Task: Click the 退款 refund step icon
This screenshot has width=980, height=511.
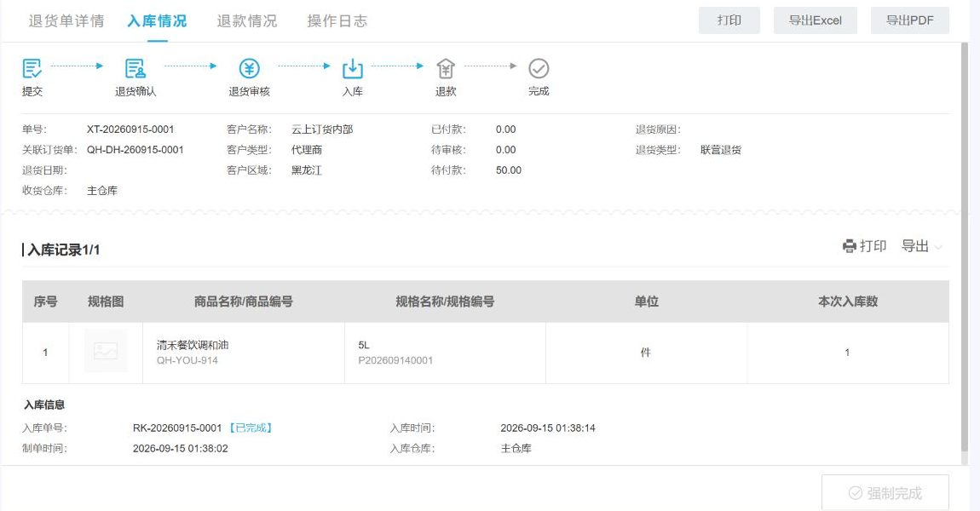Action: [x=446, y=68]
